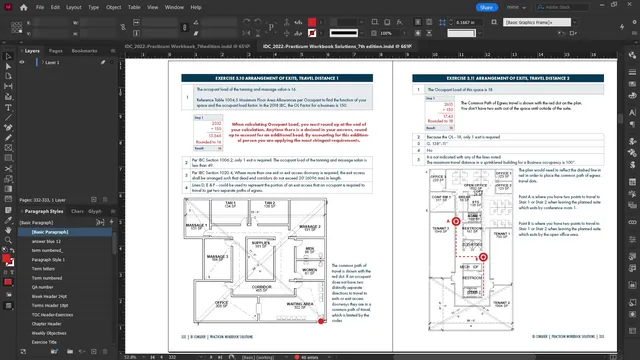Toggle reference point locator grid

point(16,27)
